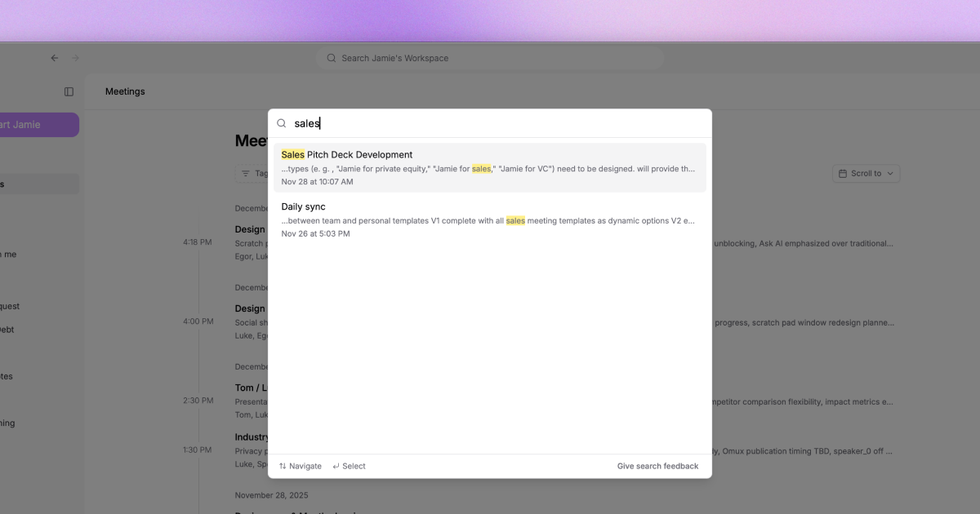980x514 pixels.
Task: Click Search Jamie's Workspace bar
Action: pyautogui.click(x=490, y=58)
